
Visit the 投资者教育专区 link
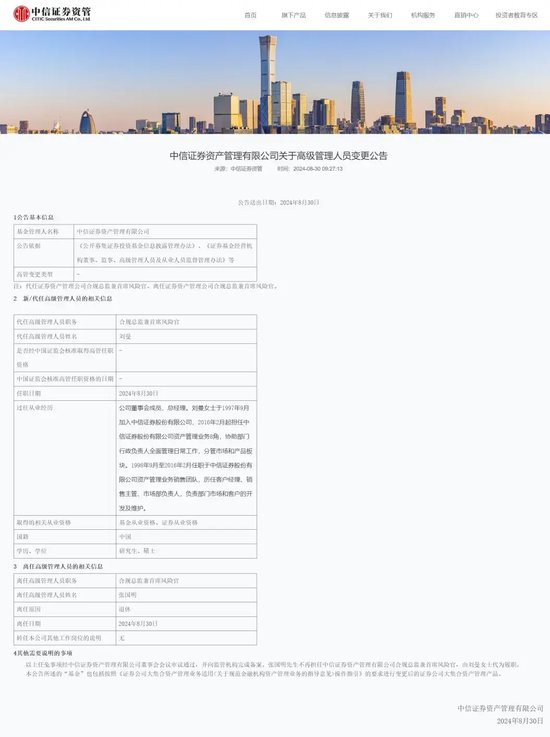coord(516,15)
